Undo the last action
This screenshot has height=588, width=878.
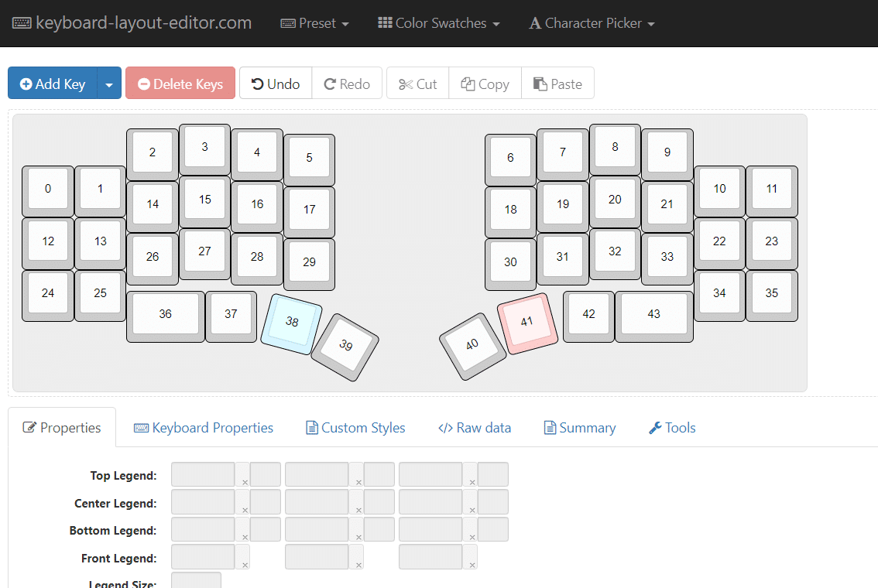276,84
